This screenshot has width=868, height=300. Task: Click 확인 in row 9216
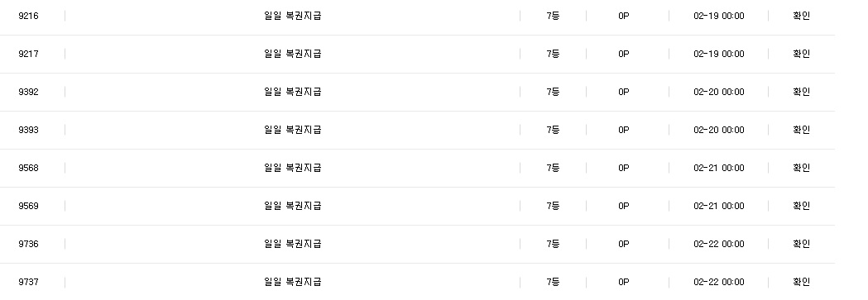point(801,16)
